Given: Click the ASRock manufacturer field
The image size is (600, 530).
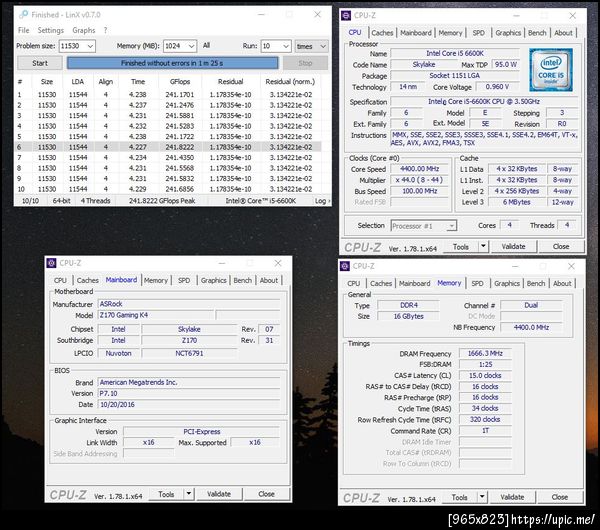Looking at the screenshot, I should [189, 304].
